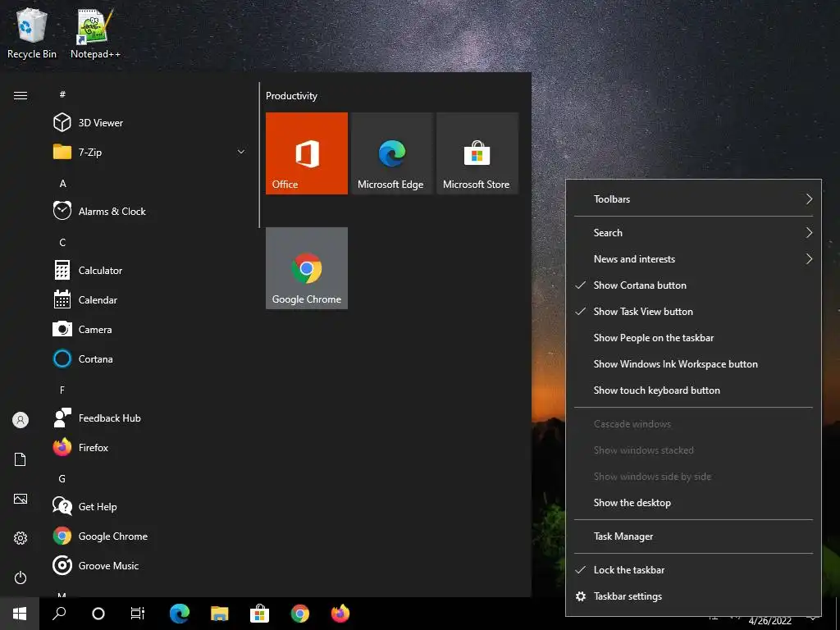Open Groove Music app

(150, 565)
